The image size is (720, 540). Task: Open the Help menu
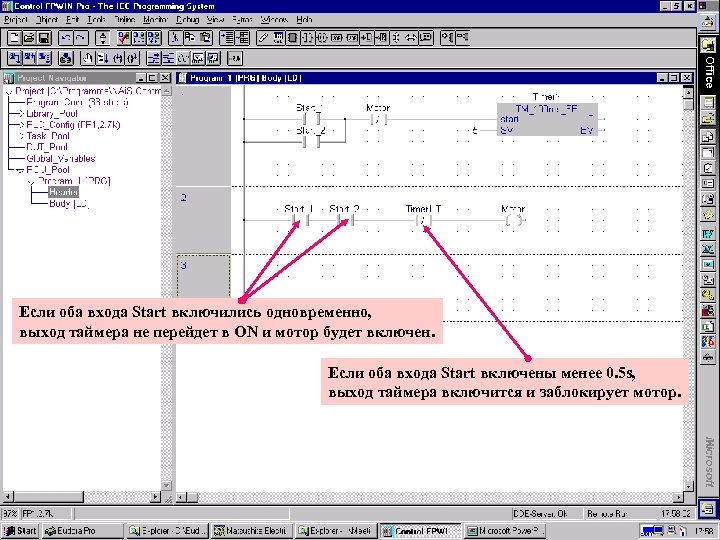pyautogui.click(x=304, y=20)
